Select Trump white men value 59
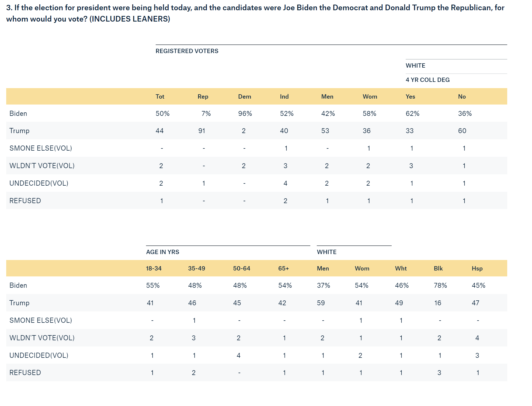The height and width of the screenshot is (406, 532). [x=321, y=303]
